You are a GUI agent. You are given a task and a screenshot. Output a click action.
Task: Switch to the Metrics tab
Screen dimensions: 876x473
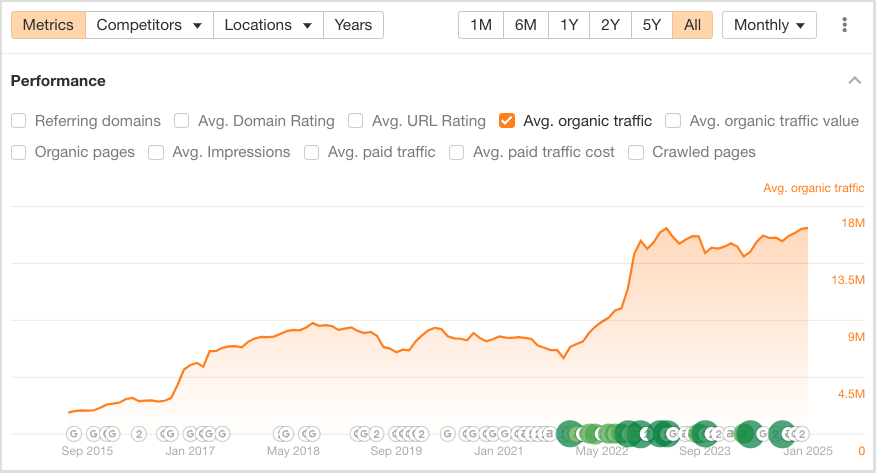point(48,25)
